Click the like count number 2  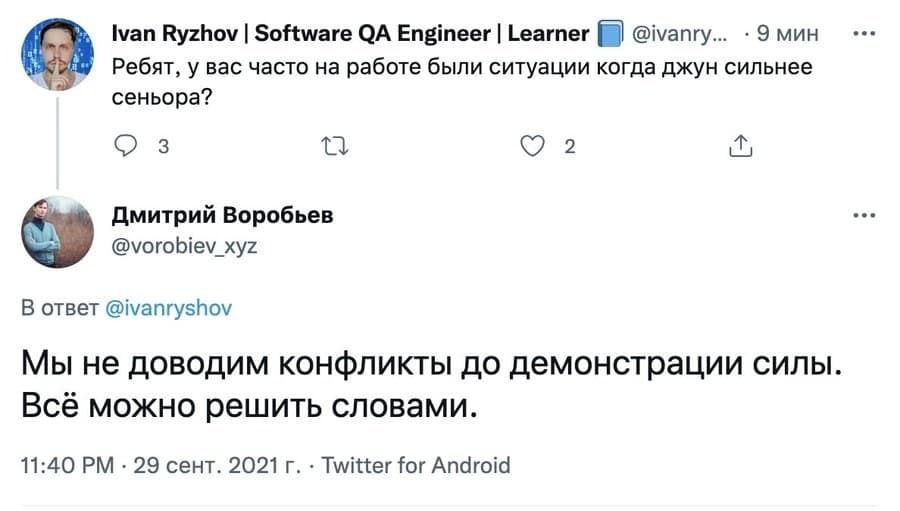(570, 147)
